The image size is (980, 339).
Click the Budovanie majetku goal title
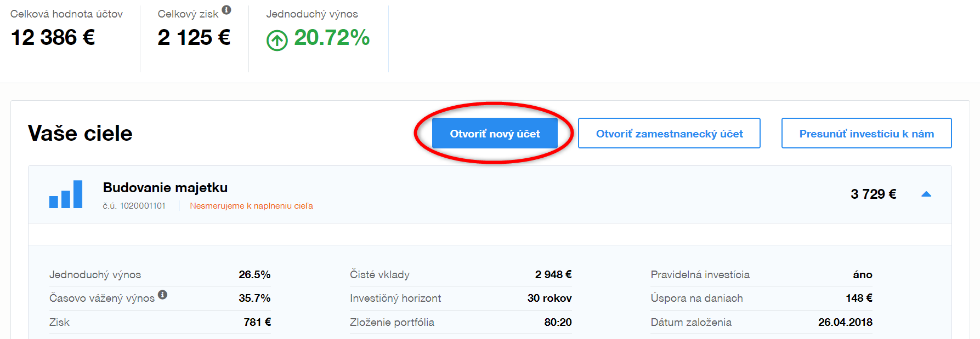click(x=165, y=188)
